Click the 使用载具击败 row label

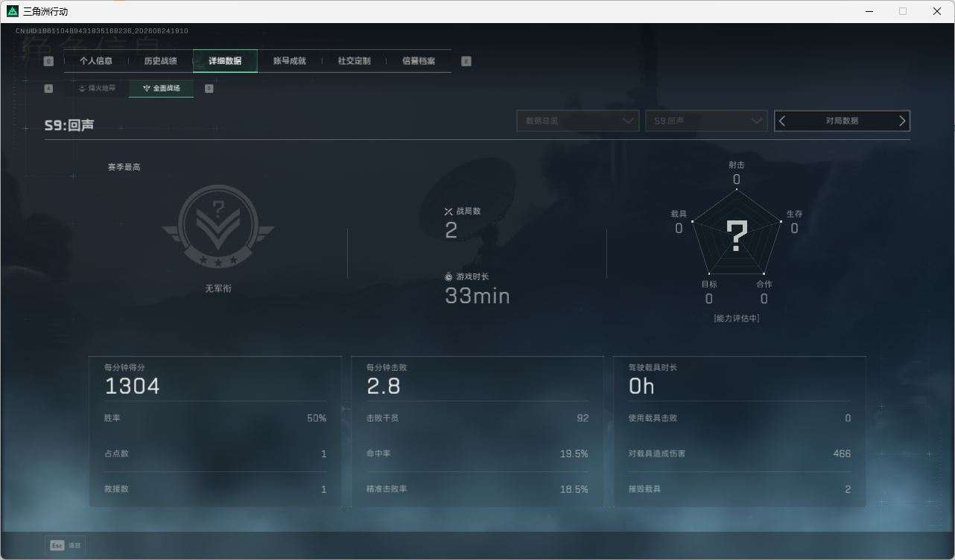[x=653, y=418]
